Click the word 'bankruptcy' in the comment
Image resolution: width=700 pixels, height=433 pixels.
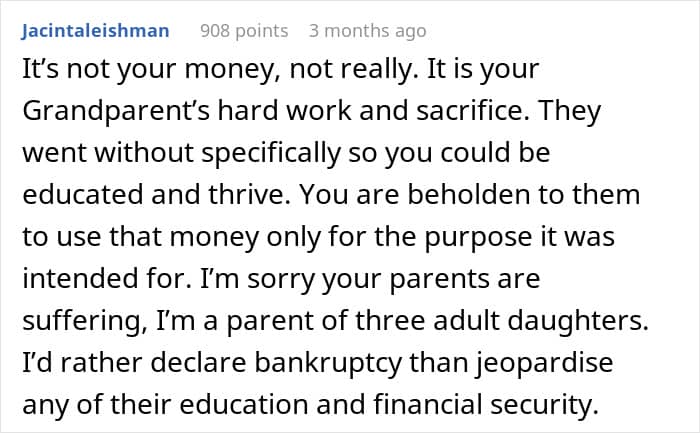tap(328, 363)
